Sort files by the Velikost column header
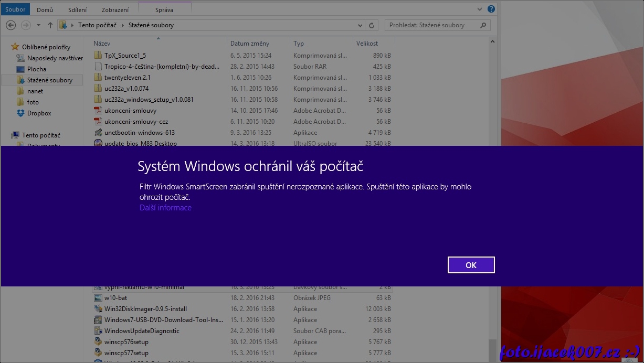Screen dimensions: 644x363 coord(367,44)
